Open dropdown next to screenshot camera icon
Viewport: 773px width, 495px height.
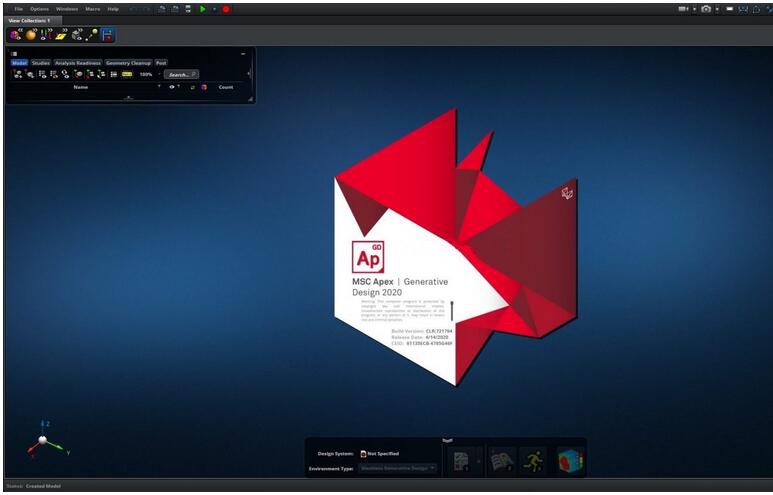coord(717,9)
